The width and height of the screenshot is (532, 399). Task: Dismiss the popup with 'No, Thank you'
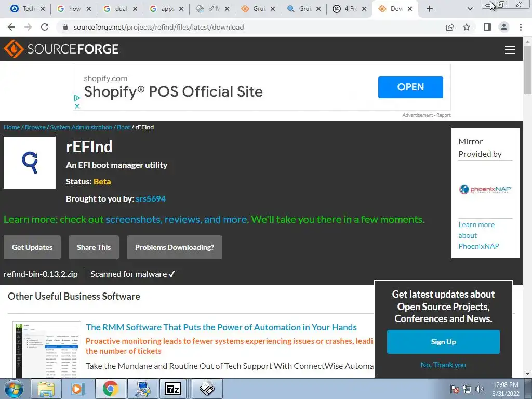coord(443,365)
